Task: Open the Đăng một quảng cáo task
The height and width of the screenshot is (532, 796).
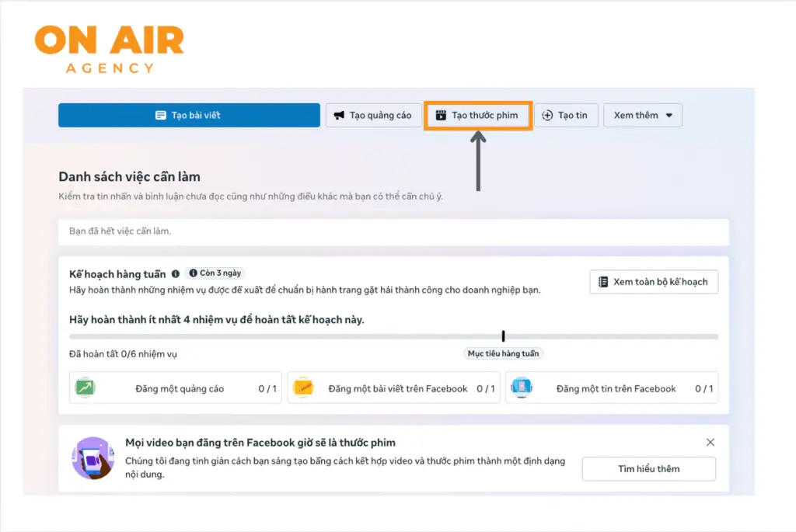Action: coord(176,388)
